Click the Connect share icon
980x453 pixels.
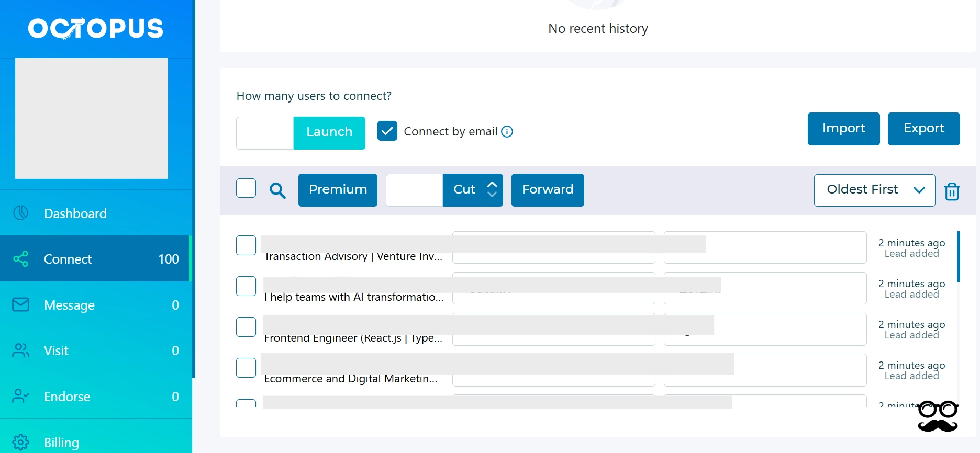point(20,259)
